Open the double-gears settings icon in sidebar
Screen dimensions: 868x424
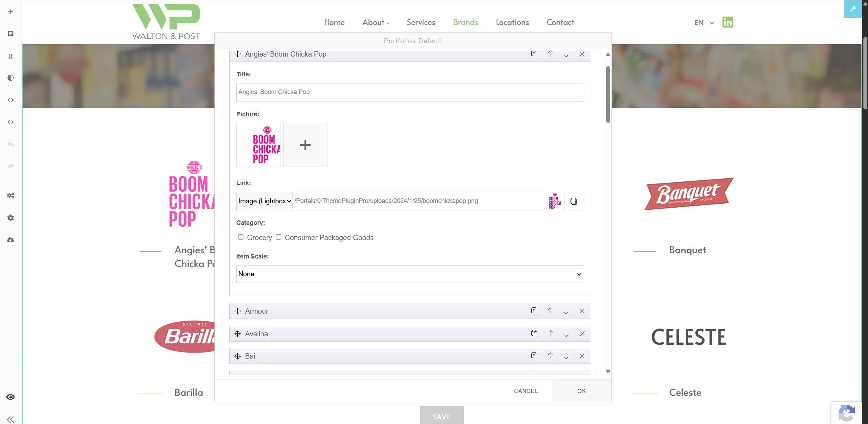coord(11,196)
